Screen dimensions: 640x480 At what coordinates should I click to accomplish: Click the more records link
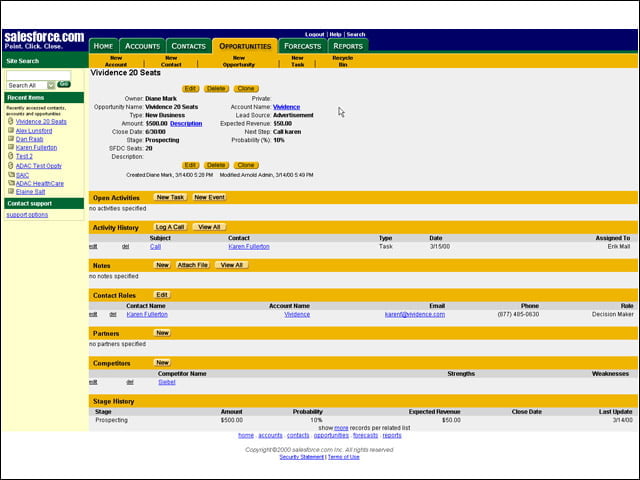pos(341,428)
